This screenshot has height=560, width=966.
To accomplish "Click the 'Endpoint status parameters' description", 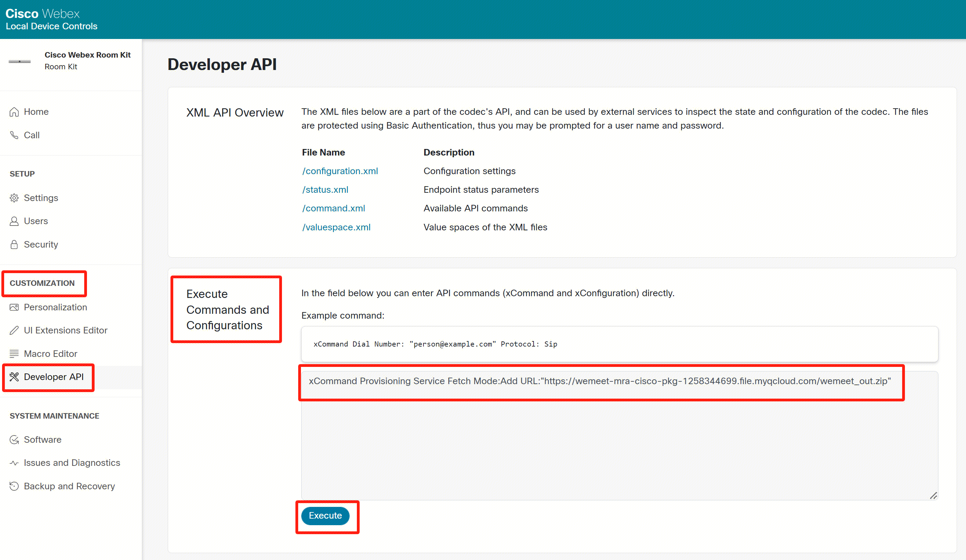I will (481, 190).
